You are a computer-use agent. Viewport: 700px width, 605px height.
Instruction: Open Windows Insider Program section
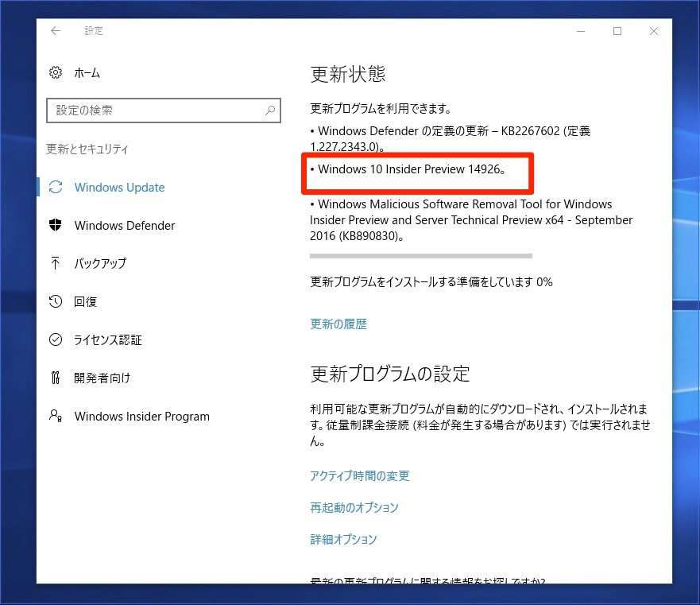(x=141, y=416)
